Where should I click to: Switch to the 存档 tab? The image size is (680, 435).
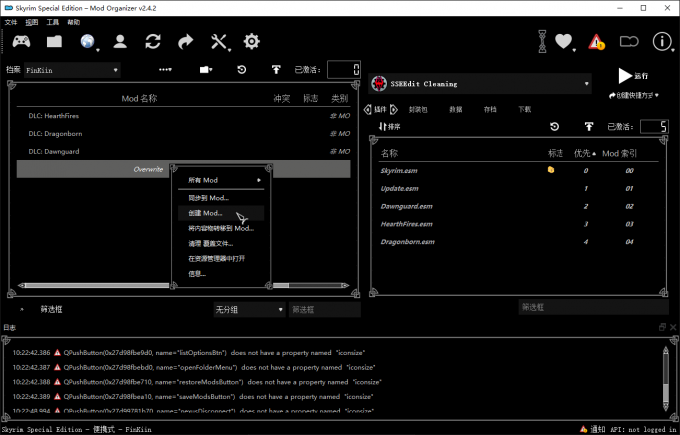(x=490, y=109)
